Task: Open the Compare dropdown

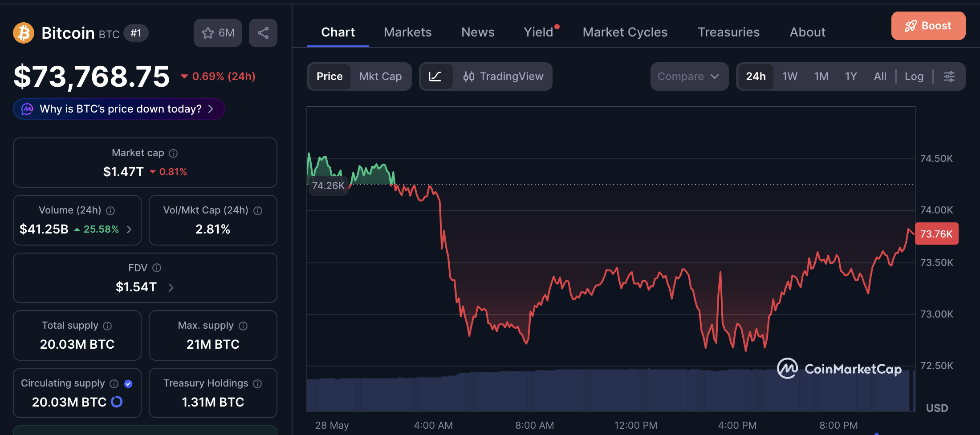Action: 689,77
